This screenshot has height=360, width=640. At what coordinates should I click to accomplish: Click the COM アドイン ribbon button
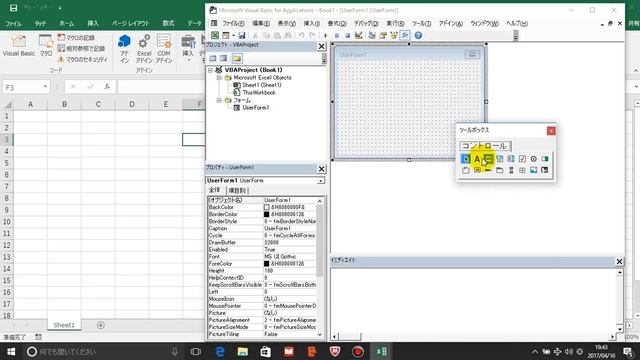click(x=164, y=49)
